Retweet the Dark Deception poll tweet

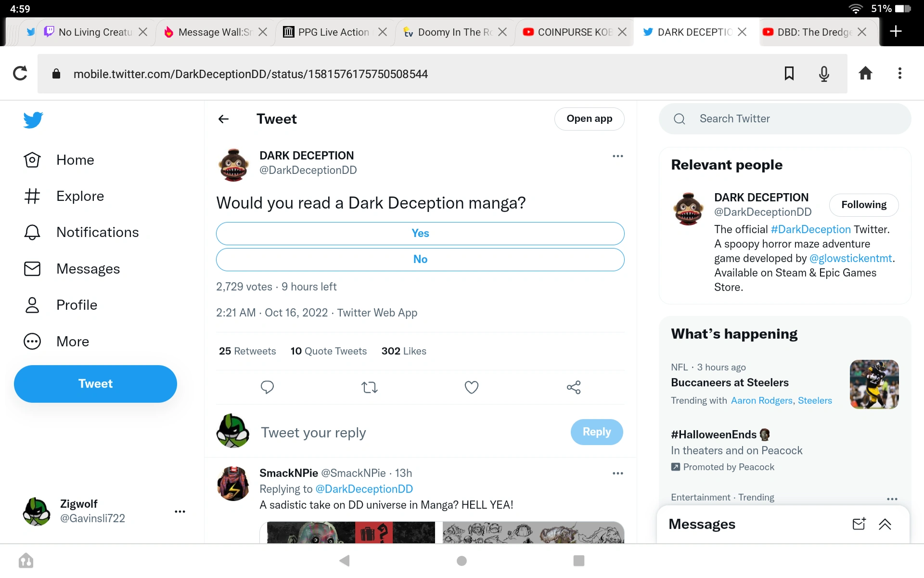[370, 387]
